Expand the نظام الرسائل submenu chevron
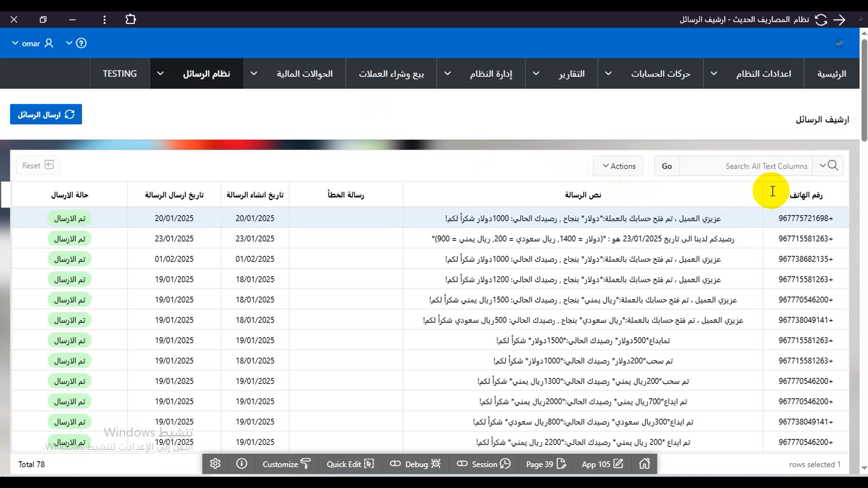 point(160,74)
